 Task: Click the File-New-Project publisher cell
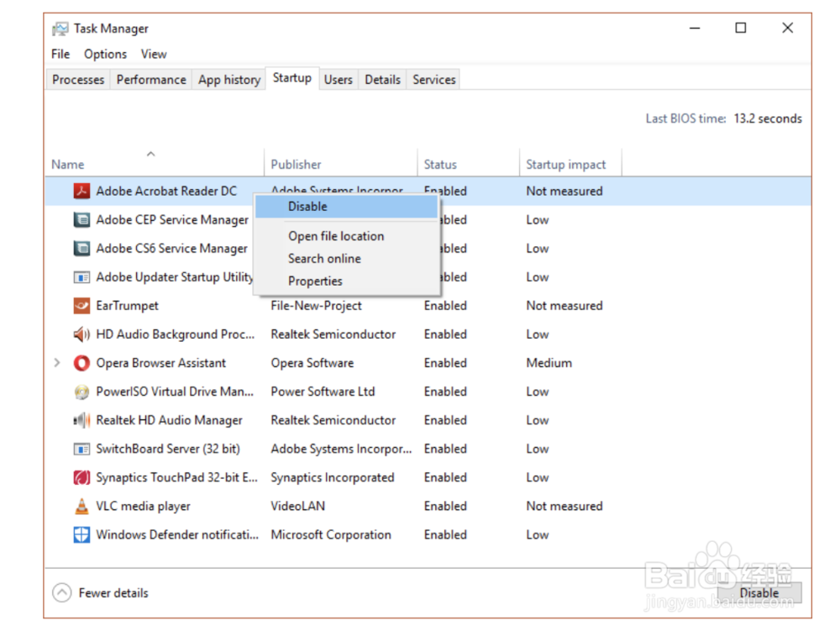tap(316, 306)
